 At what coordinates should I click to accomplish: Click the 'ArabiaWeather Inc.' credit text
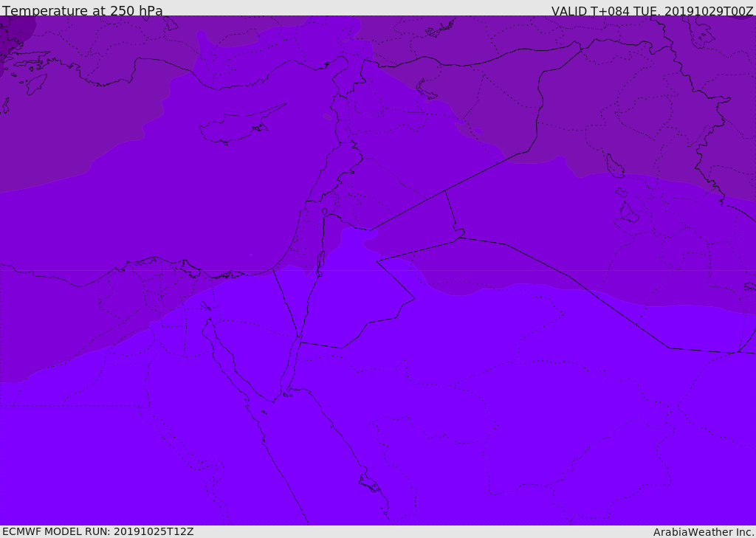point(704,532)
